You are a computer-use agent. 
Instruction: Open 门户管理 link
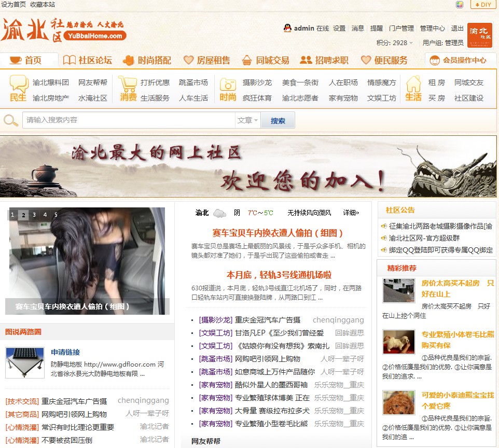(401, 29)
